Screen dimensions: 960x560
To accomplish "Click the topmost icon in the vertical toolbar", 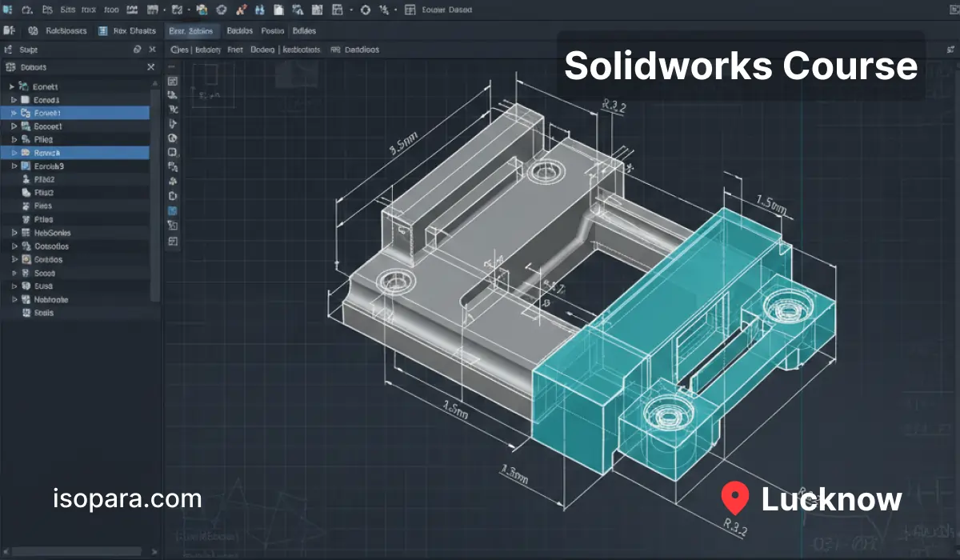I will pos(173,81).
